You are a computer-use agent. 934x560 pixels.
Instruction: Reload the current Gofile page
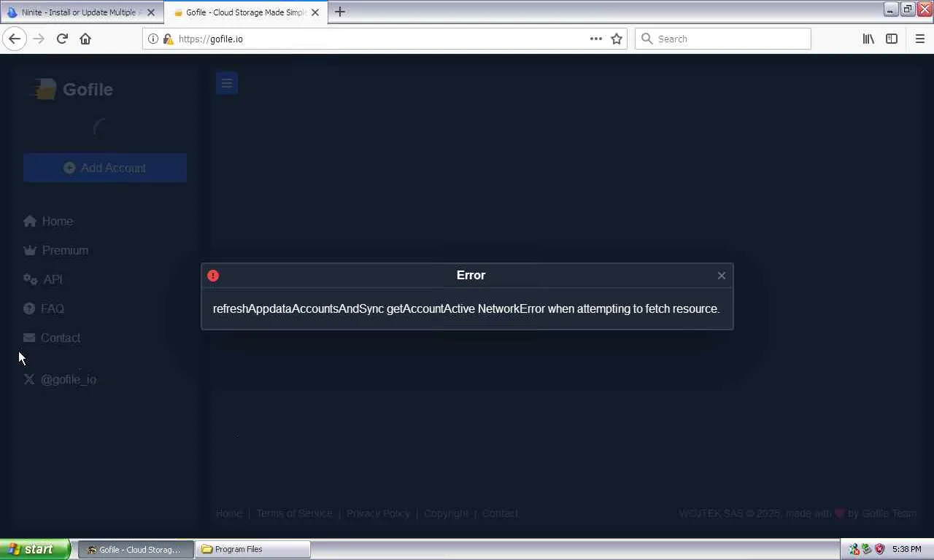62,39
